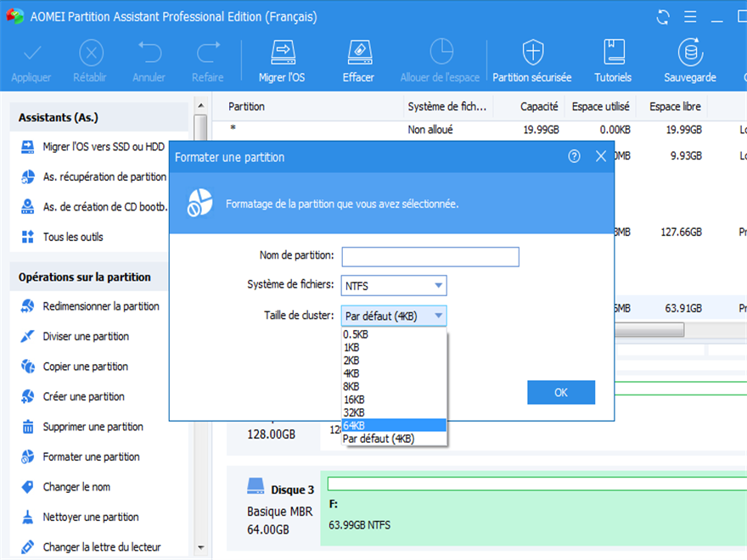Viewport: 747px width, 560px height.
Task: Choose 1KB cluster size
Action: [394, 348]
